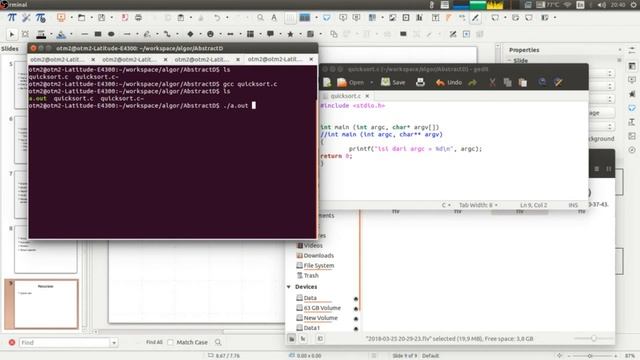
Task: Click the Fill Color bucket icon
Action: point(61,35)
